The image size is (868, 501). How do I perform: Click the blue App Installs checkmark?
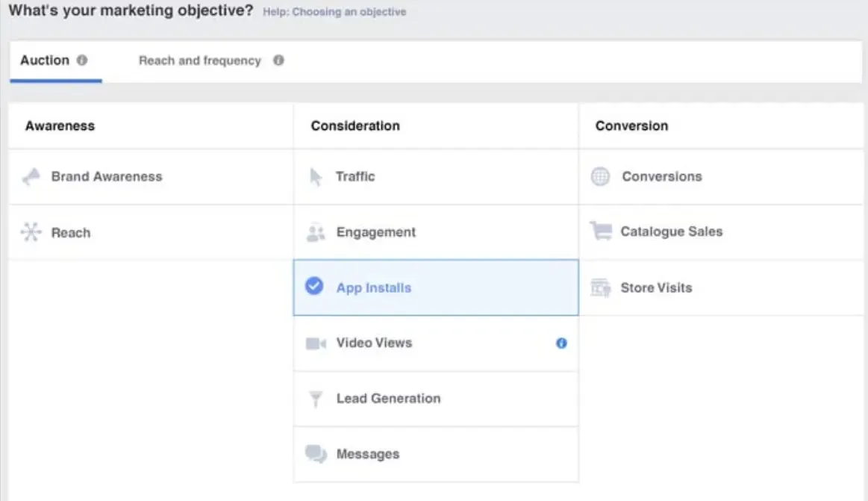[x=315, y=286]
